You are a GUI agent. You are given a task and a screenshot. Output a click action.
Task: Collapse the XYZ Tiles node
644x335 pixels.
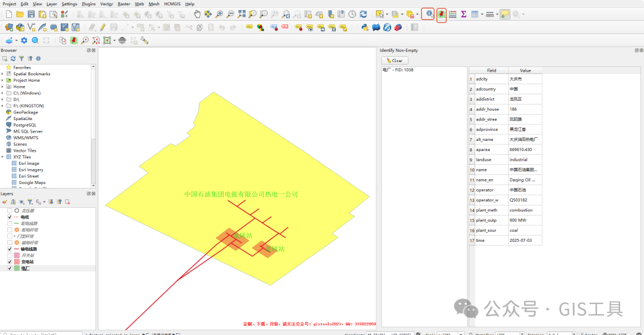[x=2, y=157]
